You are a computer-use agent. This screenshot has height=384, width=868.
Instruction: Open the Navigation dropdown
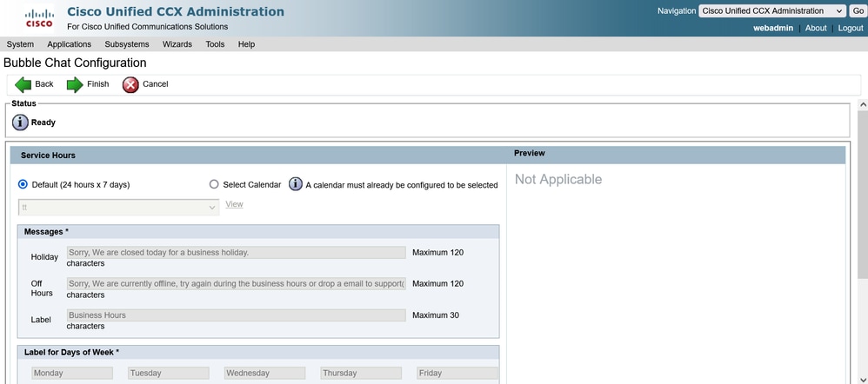point(772,11)
